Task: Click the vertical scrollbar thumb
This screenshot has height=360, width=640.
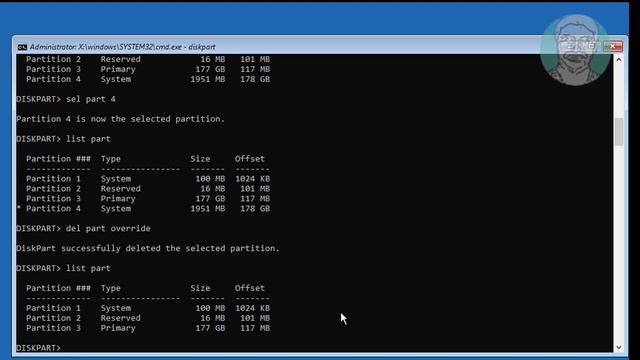Action: (x=619, y=131)
